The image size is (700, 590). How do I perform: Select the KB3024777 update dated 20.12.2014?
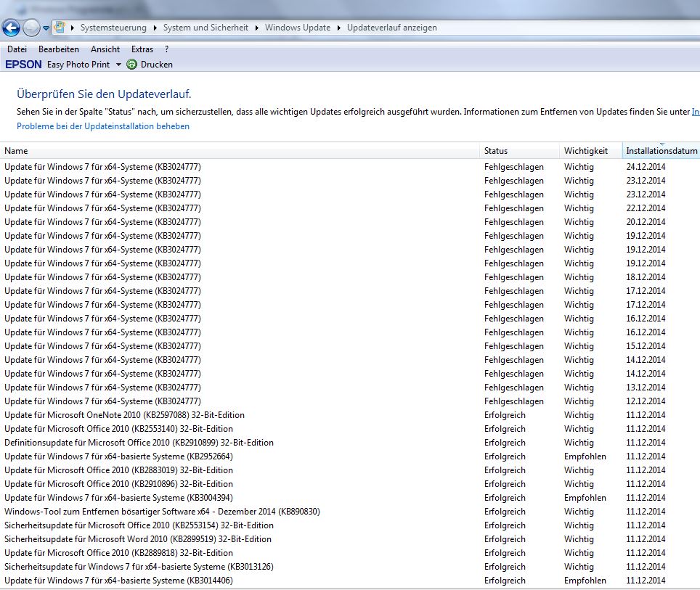click(x=350, y=222)
